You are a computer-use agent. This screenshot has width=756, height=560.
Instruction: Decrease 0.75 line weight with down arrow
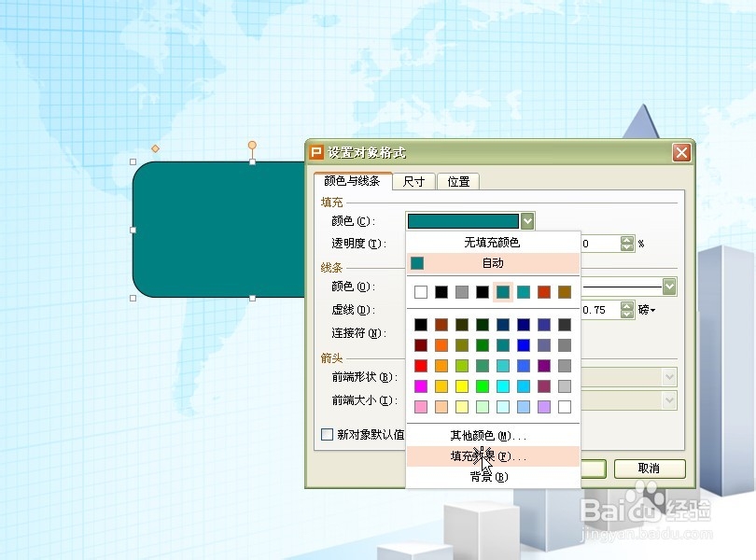[x=627, y=314]
